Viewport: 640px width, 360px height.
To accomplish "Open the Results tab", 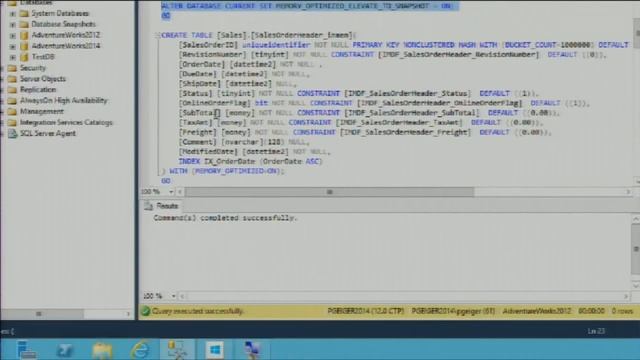I will [162, 206].
